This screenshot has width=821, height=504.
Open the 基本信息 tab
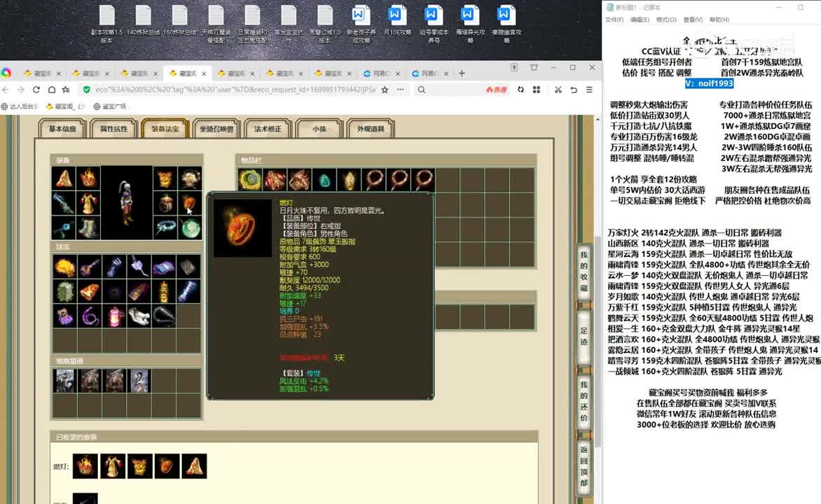point(62,129)
